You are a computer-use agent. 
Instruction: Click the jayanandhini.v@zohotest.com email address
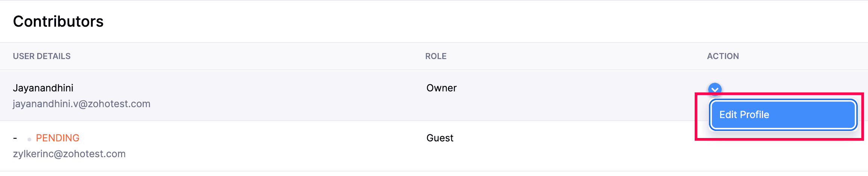tap(82, 104)
